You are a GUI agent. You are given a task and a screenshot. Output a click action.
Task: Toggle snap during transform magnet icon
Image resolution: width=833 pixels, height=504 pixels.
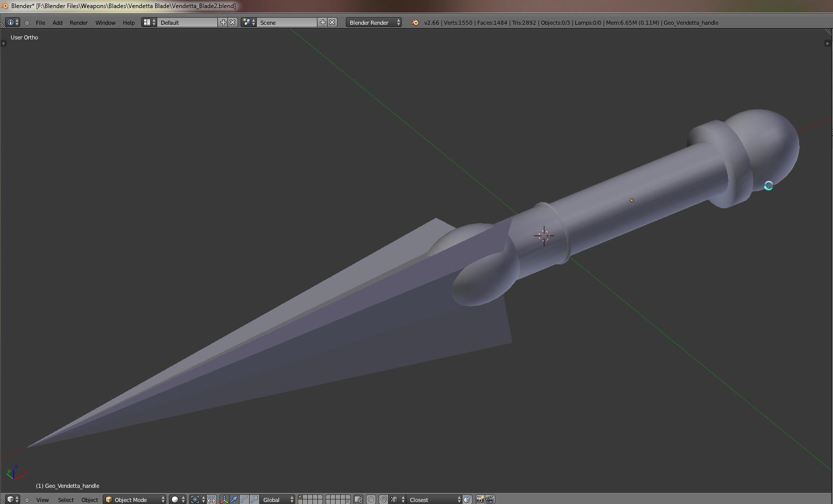pyautogui.click(x=384, y=499)
